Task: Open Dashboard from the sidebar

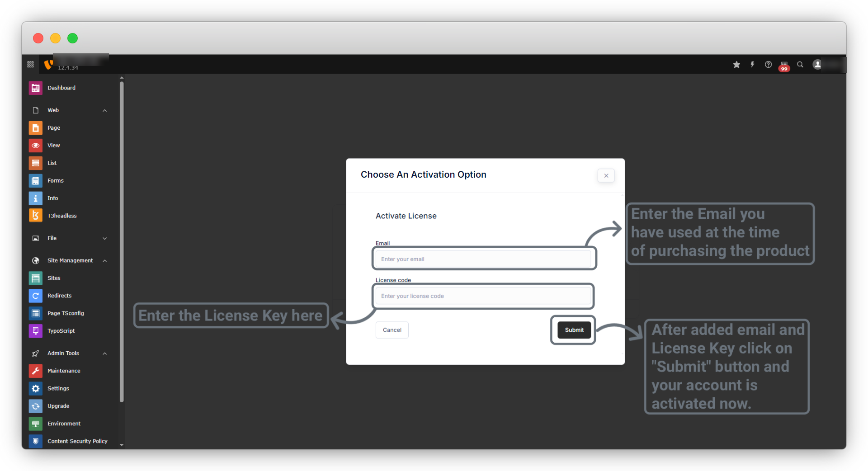Action: [x=61, y=88]
